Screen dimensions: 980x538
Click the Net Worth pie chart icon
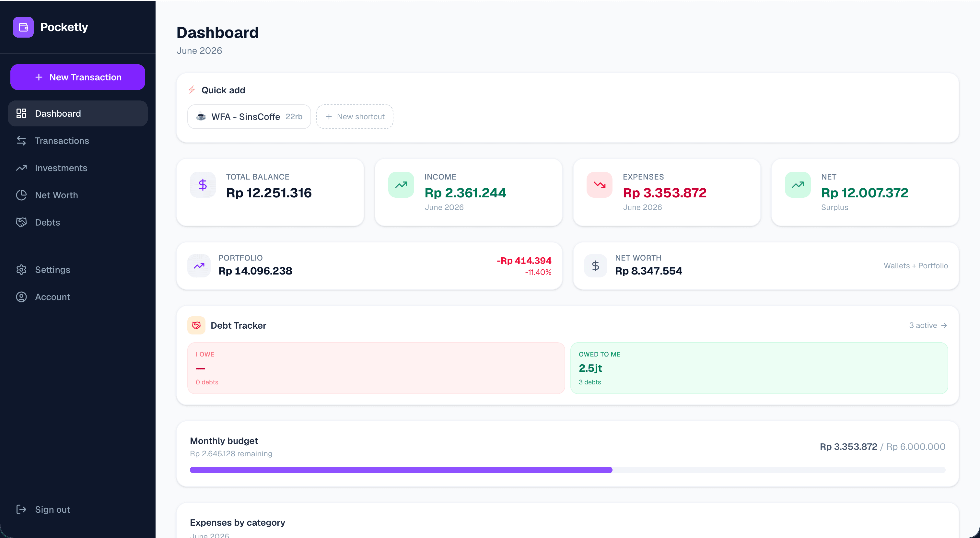tap(21, 195)
